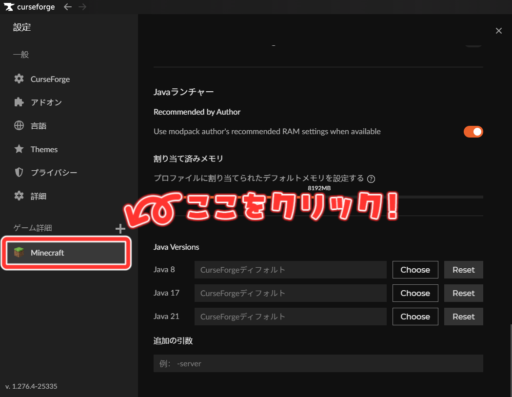Add a game with the plus icon

pyautogui.click(x=120, y=229)
